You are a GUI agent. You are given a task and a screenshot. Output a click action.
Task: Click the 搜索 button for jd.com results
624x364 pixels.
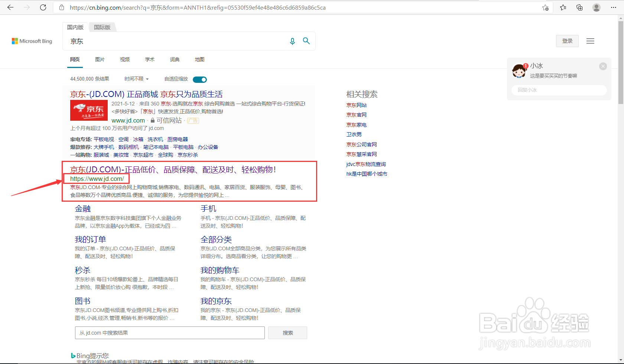pyautogui.click(x=287, y=333)
